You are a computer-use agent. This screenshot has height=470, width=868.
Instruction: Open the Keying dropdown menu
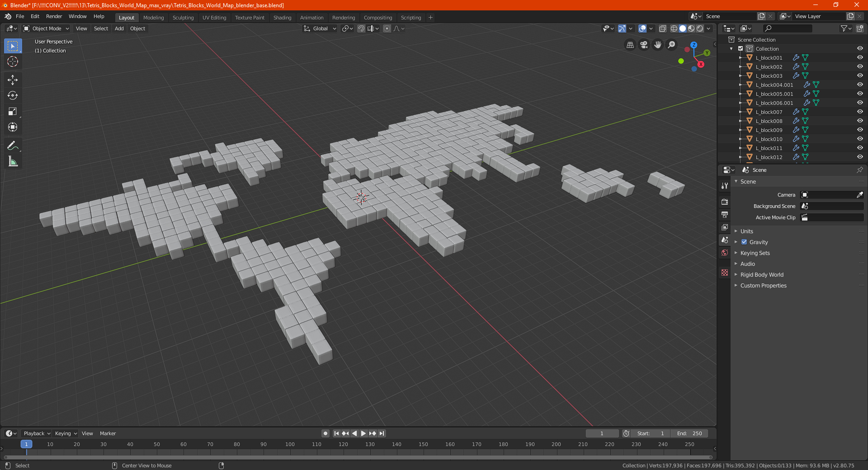tap(66, 433)
